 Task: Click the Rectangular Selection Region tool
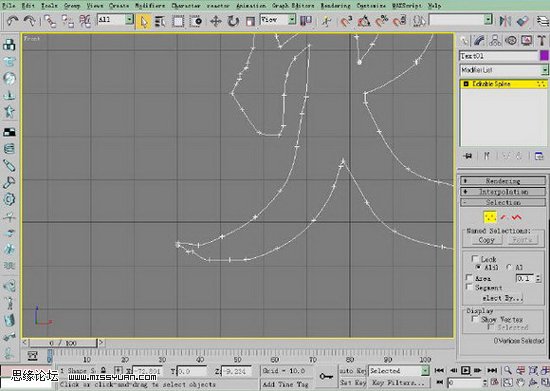click(x=178, y=21)
